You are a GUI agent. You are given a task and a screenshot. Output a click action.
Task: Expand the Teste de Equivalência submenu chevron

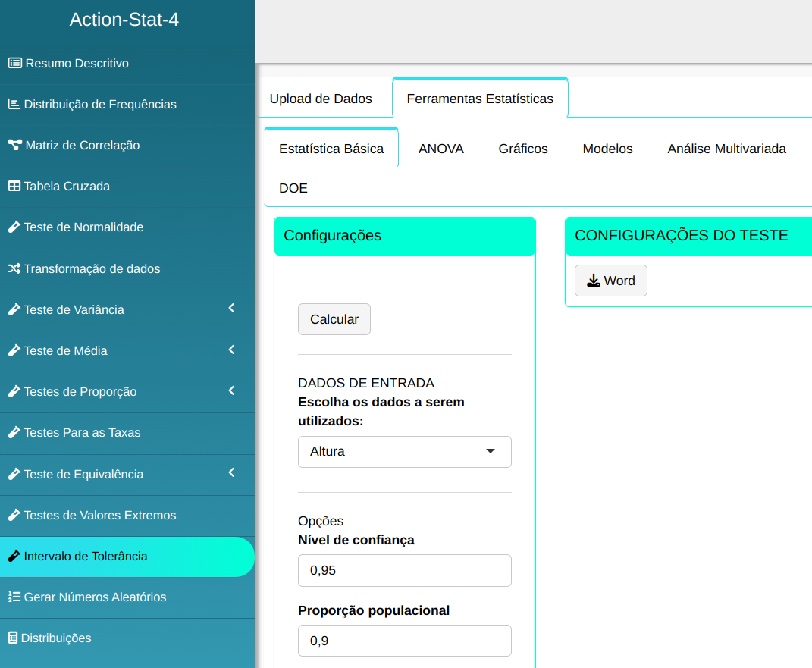(x=232, y=473)
